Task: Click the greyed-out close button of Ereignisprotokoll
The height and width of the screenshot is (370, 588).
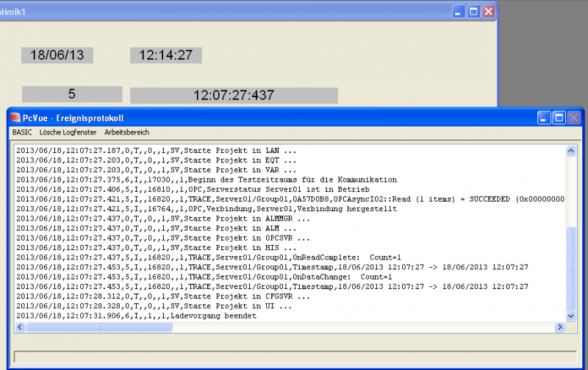Action: coord(574,118)
